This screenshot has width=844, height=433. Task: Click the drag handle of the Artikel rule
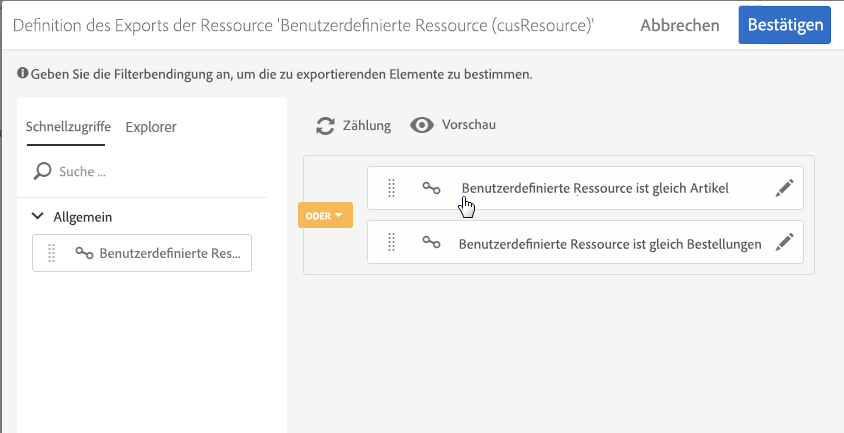392,188
